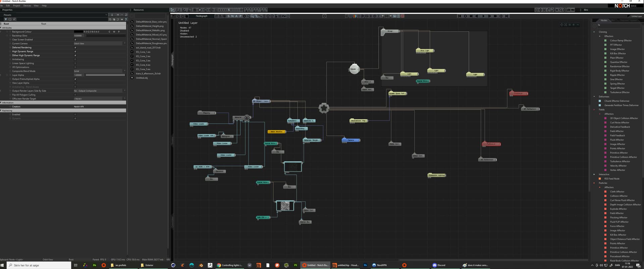Click the rainbow colour icon in nodegraph toolbar
This screenshot has height=269, width=644.
[355, 16]
